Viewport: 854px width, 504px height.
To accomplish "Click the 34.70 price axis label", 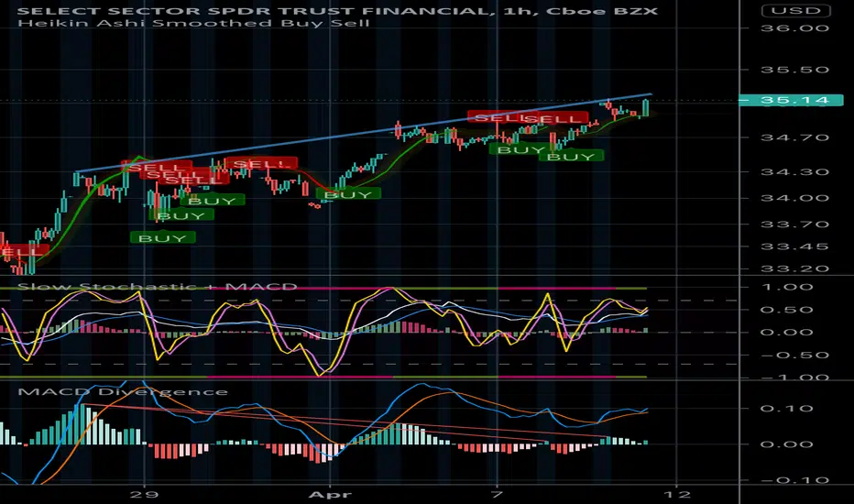I will 794,137.
